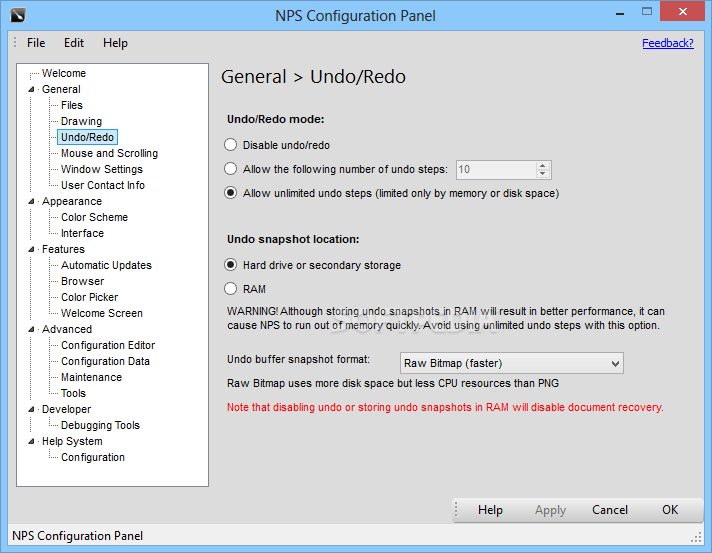Image resolution: width=712 pixels, height=553 pixels.
Task: Select Help System tree label
Action: pyautogui.click(x=72, y=441)
